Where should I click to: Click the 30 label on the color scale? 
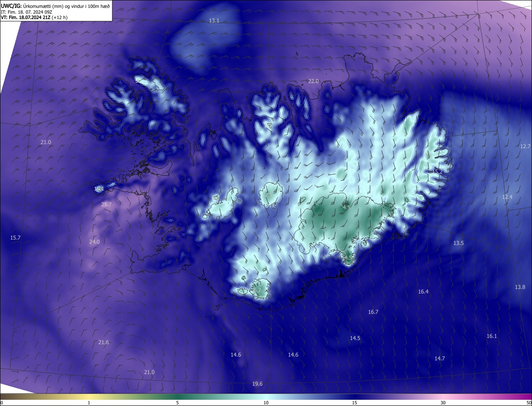(443, 403)
